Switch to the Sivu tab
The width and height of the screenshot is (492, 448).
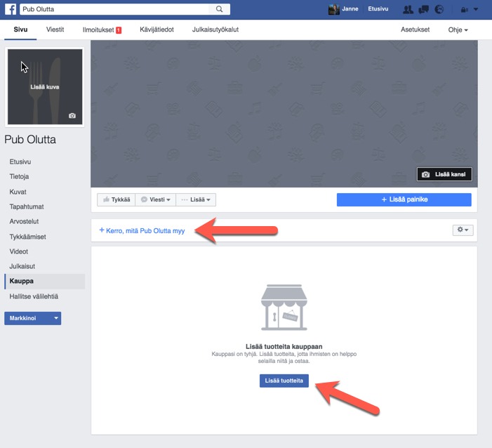tap(20, 29)
